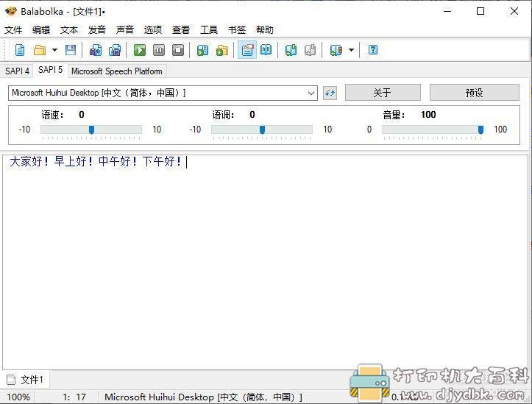Click the read from file folder icon
This screenshot has height=404, width=532.
[x=222, y=50]
